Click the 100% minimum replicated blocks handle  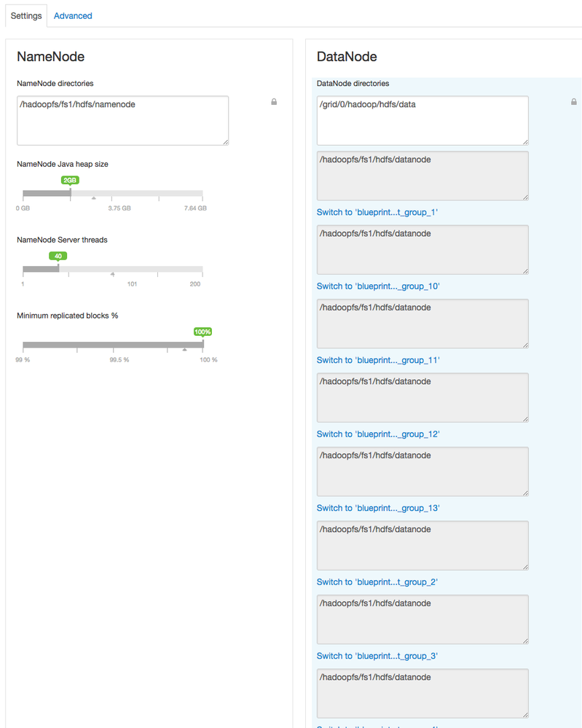(202, 332)
